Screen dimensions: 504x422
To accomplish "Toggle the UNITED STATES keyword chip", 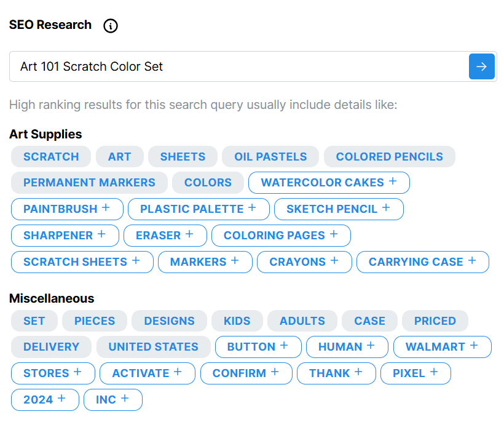I will click(x=153, y=347).
